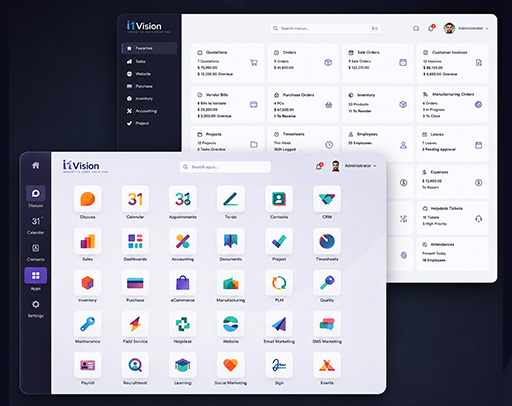Open the Helpdesk app
Viewport: 512px width, 406px height.
[x=183, y=324]
